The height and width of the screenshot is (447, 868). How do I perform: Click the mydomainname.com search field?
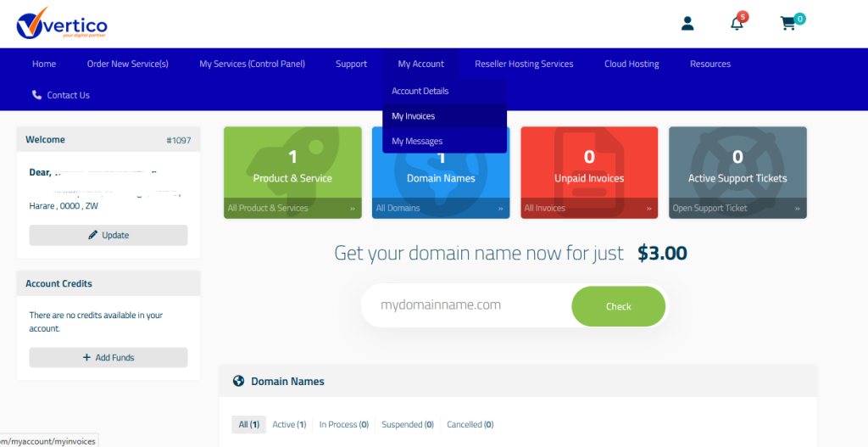pos(466,305)
